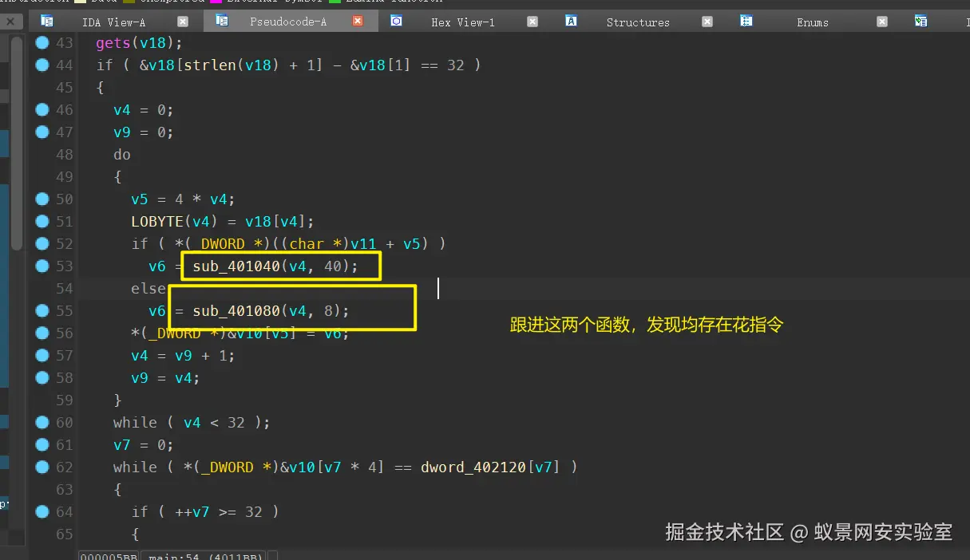Close the left side panel

pos(10,22)
